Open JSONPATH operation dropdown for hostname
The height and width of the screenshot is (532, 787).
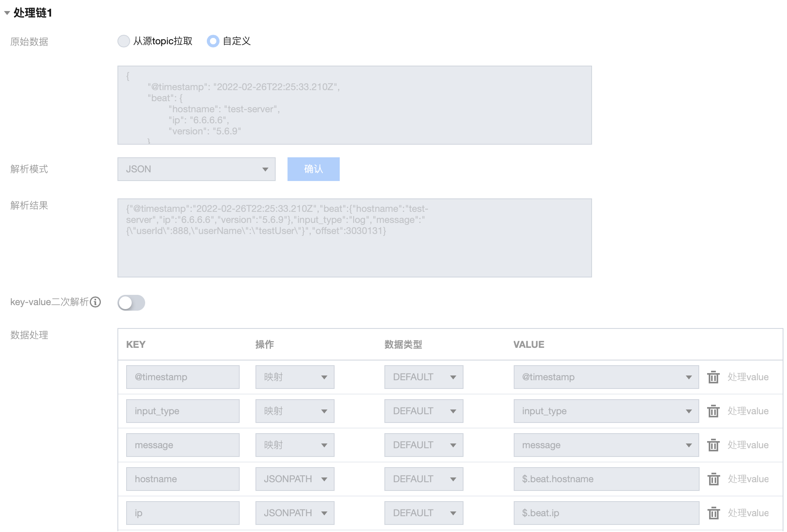[295, 479]
